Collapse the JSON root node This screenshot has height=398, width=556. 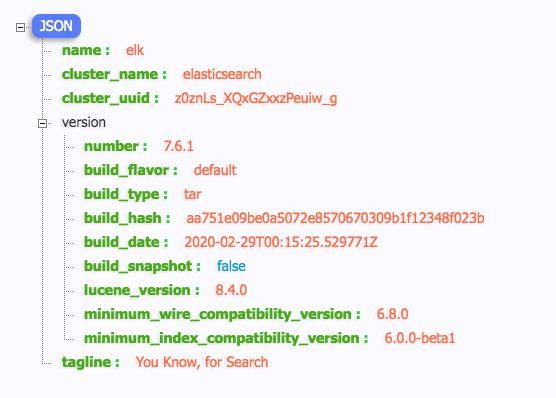tap(21, 27)
